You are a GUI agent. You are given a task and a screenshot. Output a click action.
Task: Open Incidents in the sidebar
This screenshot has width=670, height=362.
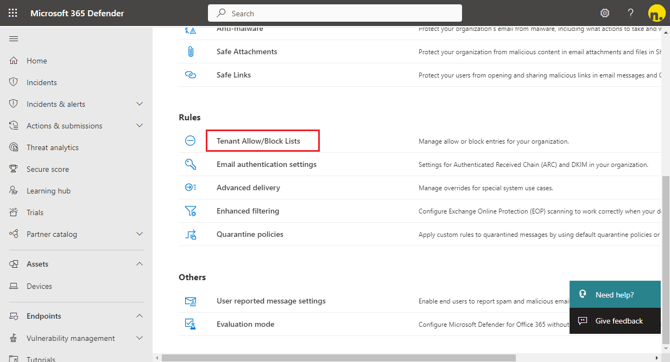[41, 82]
